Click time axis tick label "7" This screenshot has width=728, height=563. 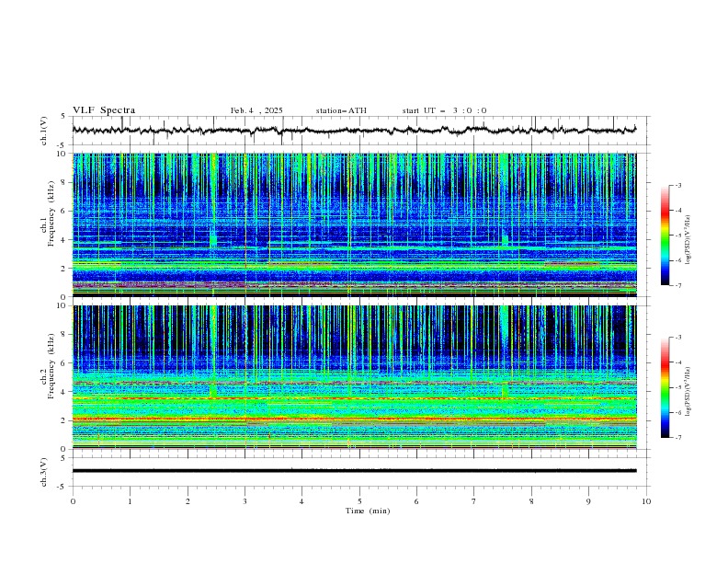coord(474,501)
